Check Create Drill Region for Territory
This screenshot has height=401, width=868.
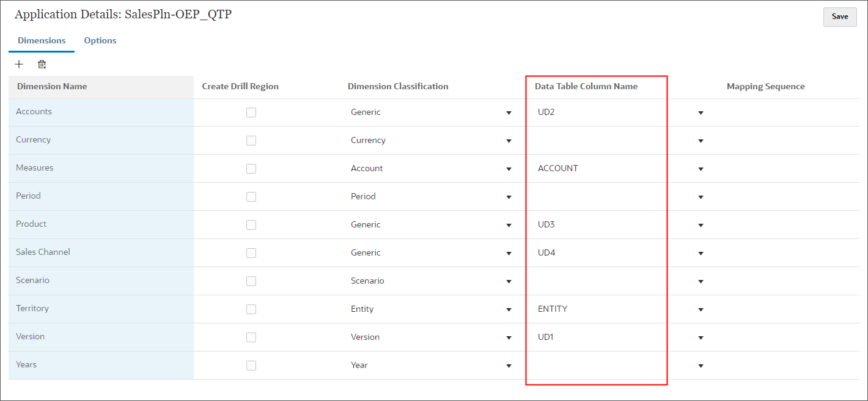251,309
